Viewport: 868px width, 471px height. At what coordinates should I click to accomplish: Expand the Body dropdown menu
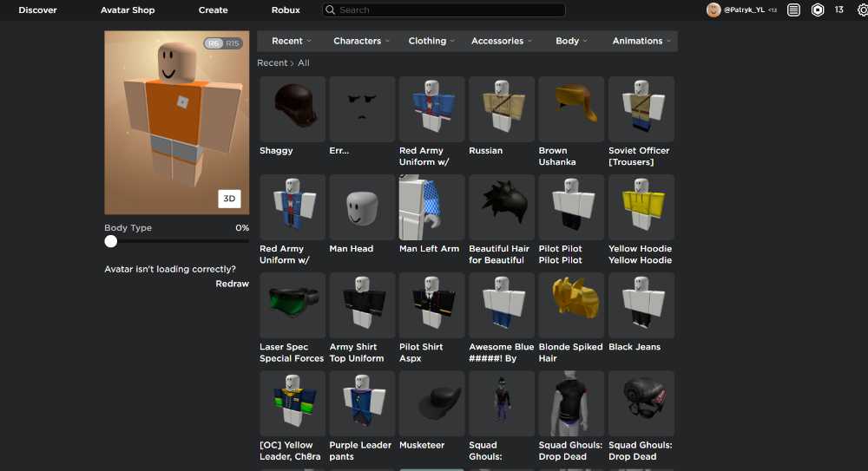tap(571, 41)
